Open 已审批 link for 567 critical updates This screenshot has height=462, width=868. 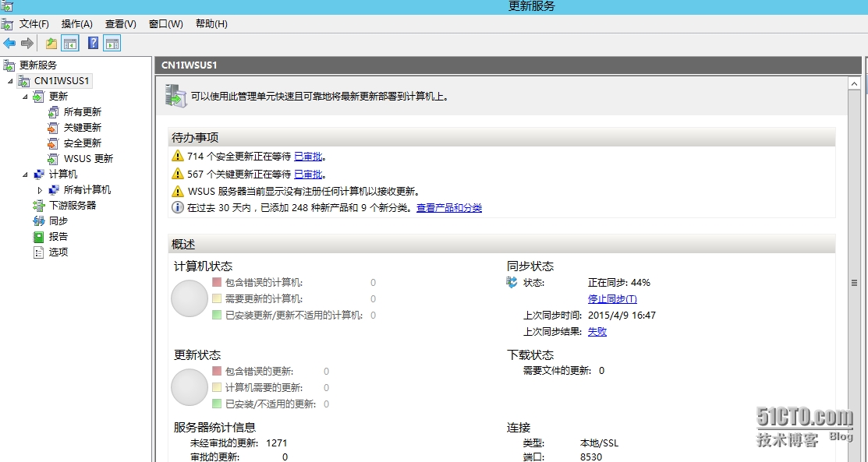(x=308, y=175)
